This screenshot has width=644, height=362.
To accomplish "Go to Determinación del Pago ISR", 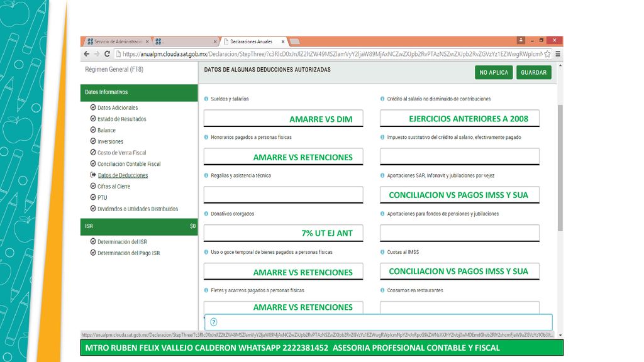I will pyautogui.click(x=128, y=253).
